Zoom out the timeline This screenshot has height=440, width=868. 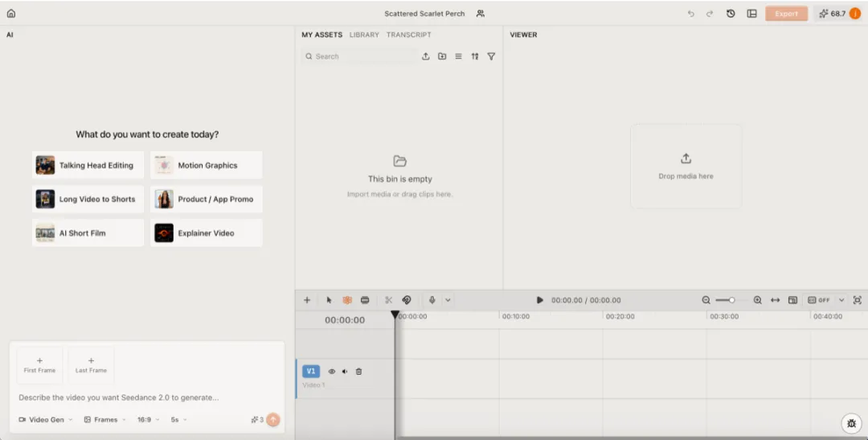click(706, 300)
